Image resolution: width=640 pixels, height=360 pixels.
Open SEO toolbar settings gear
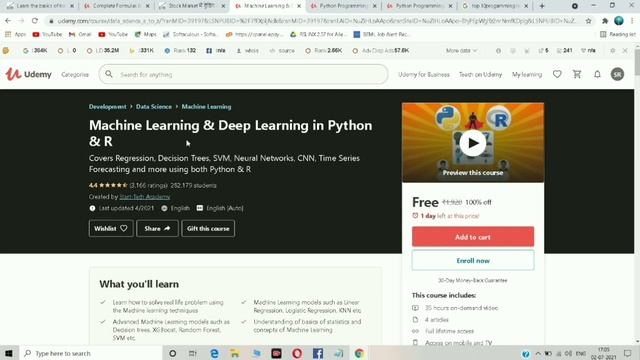[x=612, y=51]
